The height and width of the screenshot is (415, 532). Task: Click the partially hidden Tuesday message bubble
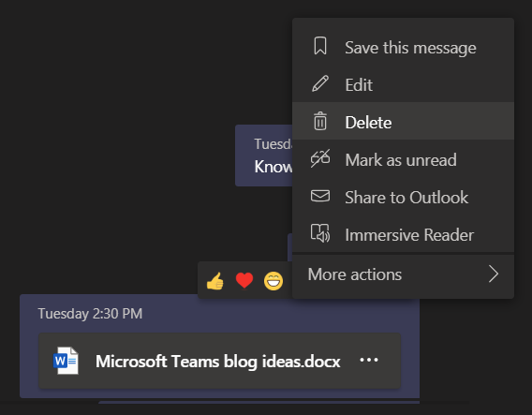[263, 156]
